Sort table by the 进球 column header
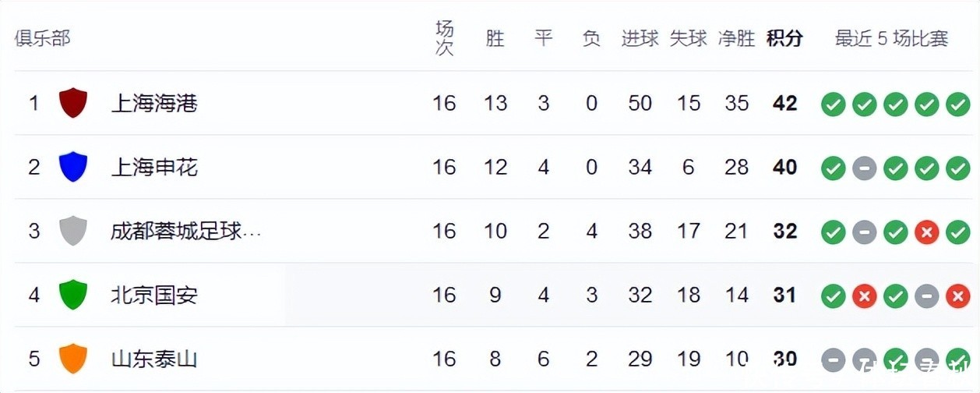The height and width of the screenshot is (393, 980). pyautogui.click(x=640, y=38)
